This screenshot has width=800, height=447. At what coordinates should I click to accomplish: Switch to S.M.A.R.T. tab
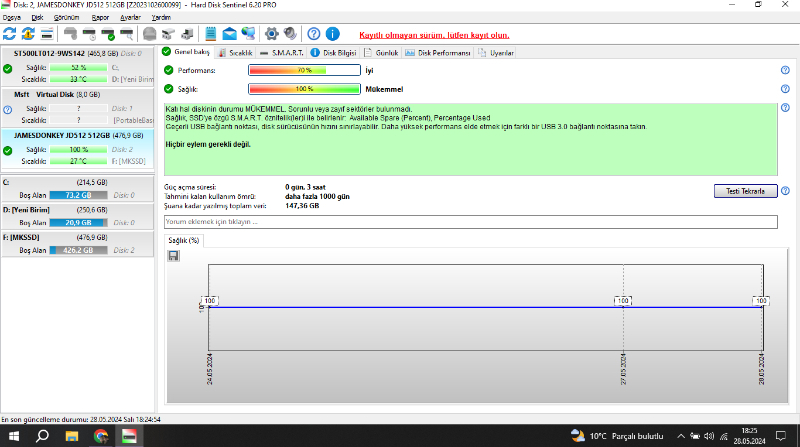coord(282,53)
